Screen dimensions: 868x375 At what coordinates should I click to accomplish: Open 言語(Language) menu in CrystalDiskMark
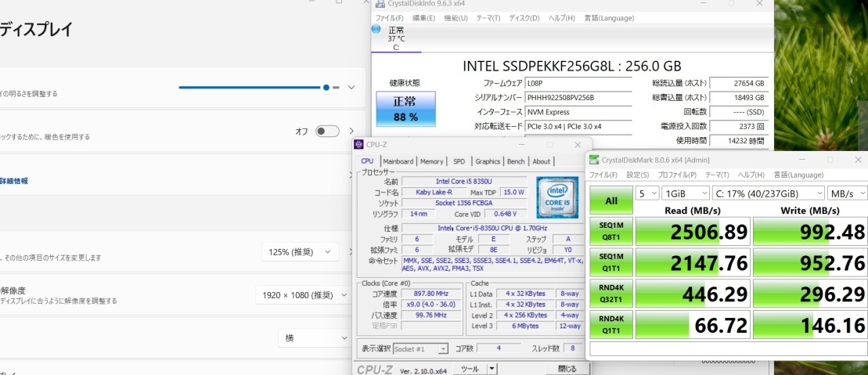[x=798, y=175]
